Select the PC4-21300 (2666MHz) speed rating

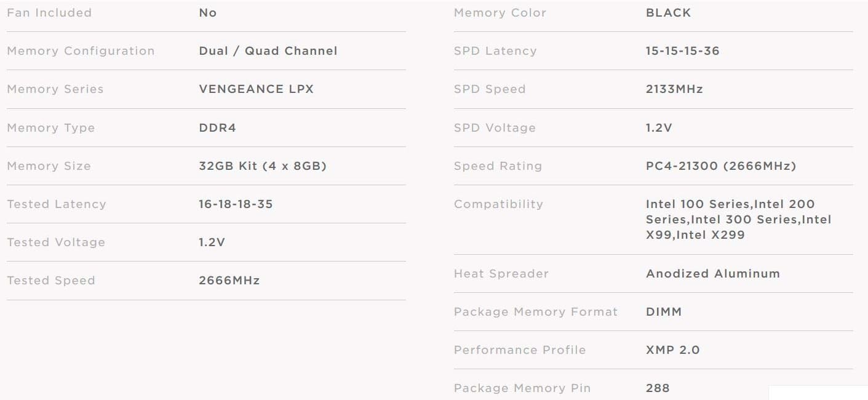[720, 166]
